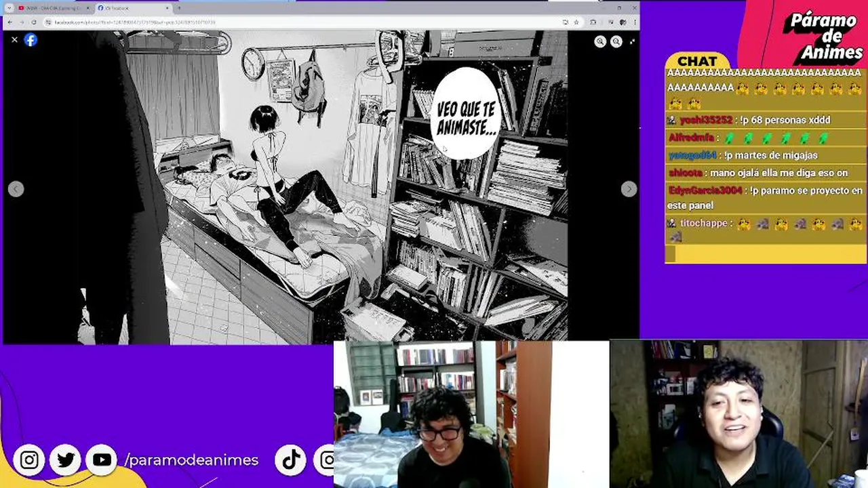Go to the previous photo

pyautogui.click(x=16, y=189)
